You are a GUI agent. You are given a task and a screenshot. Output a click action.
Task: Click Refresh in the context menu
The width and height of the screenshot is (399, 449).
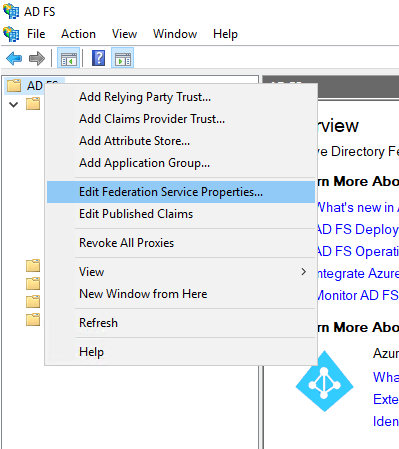(181, 323)
